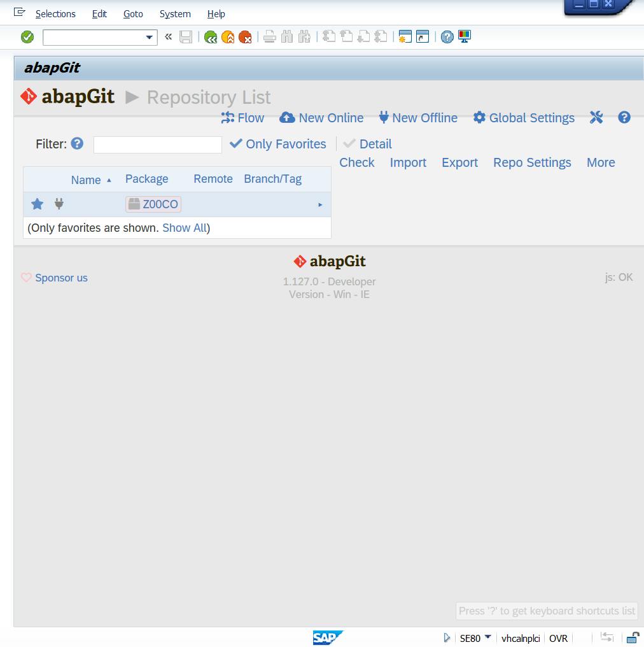
Task: Open the Help menu
Action: click(x=216, y=14)
